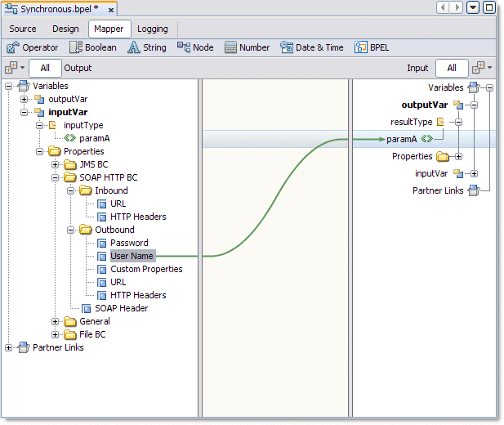Open the Operator palette icon
The width and height of the screenshot is (504, 425).
click(x=13, y=47)
